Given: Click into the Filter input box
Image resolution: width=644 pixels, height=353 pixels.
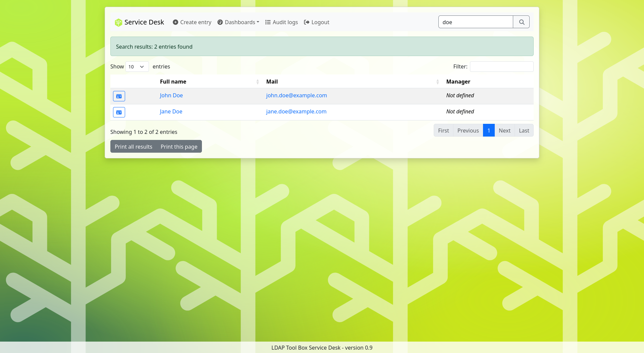Looking at the screenshot, I should coord(501,66).
